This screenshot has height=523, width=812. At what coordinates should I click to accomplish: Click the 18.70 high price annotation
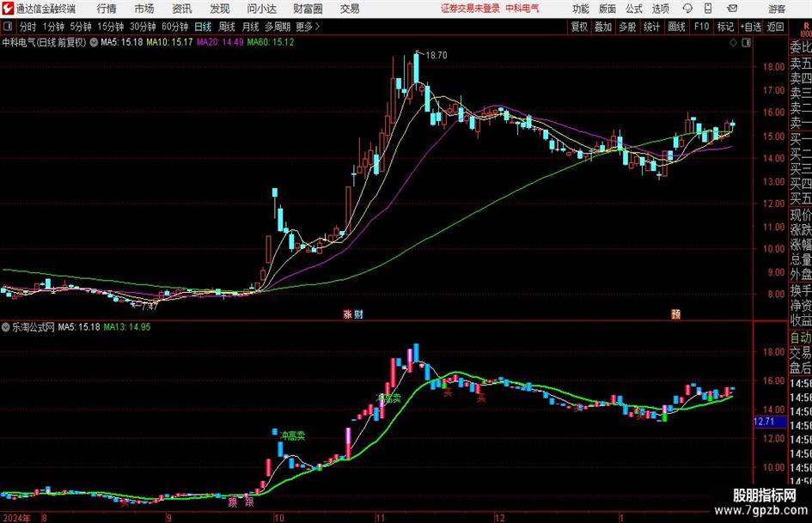tap(436, 56)
